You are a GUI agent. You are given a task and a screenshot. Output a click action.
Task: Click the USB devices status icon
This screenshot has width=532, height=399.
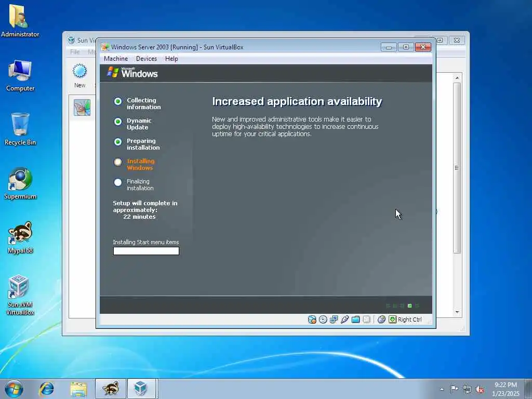[x=345, y=320]
